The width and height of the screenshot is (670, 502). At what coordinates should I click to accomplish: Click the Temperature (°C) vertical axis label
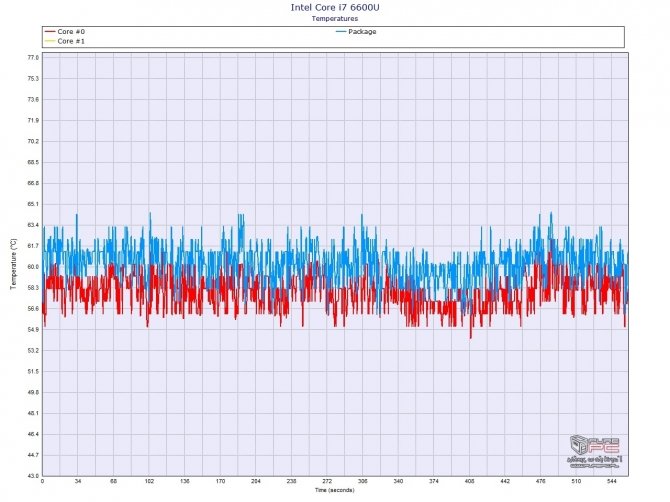point(14,264)
